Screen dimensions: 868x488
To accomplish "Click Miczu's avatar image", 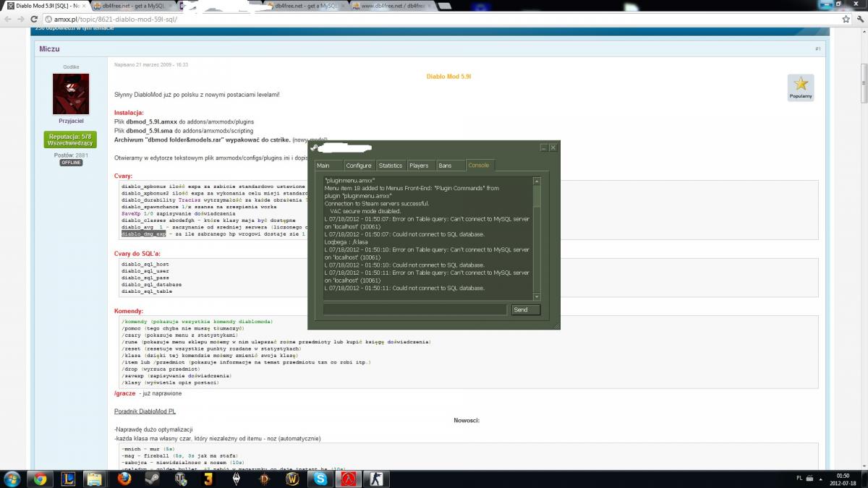I will pyautogui.click(x=71, y=94).
